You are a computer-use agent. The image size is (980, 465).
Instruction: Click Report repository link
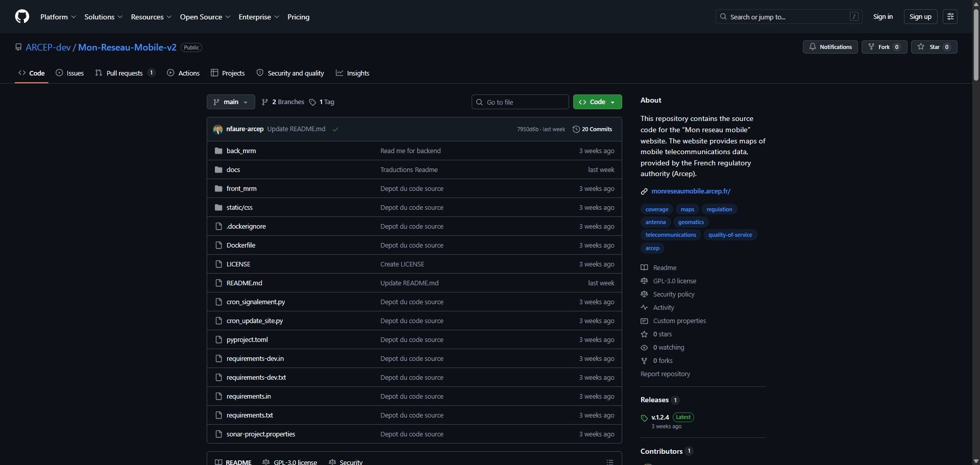click(x=665, y=374)
